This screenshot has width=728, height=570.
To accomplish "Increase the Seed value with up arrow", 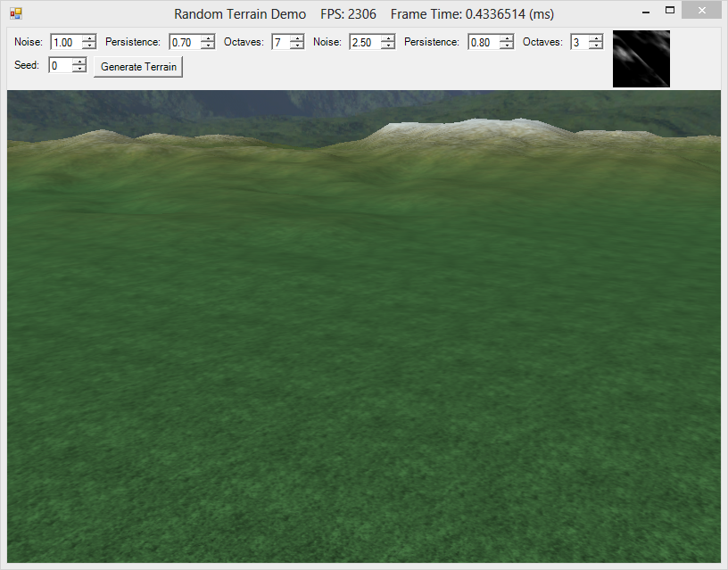I will [x=79, y=62].
